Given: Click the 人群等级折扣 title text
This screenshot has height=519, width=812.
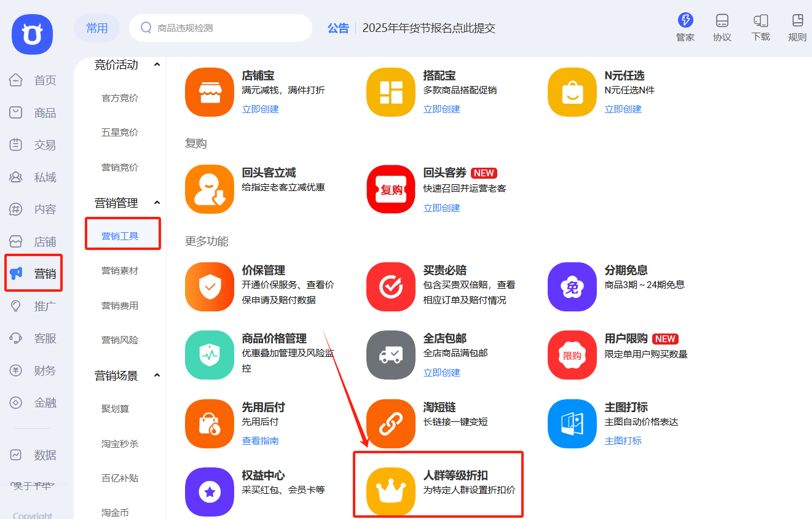Looking at the screenshot, I should click(x=455, y=475).
